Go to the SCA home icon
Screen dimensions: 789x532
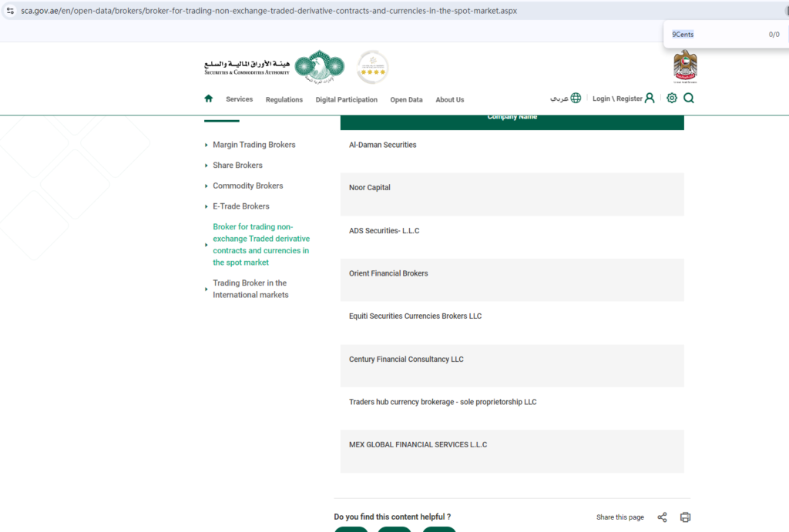(x=208, y=99)
